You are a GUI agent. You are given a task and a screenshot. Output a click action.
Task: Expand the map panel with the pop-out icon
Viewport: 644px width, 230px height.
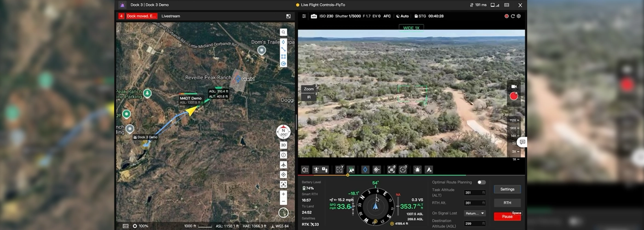(x=288, y=16)
